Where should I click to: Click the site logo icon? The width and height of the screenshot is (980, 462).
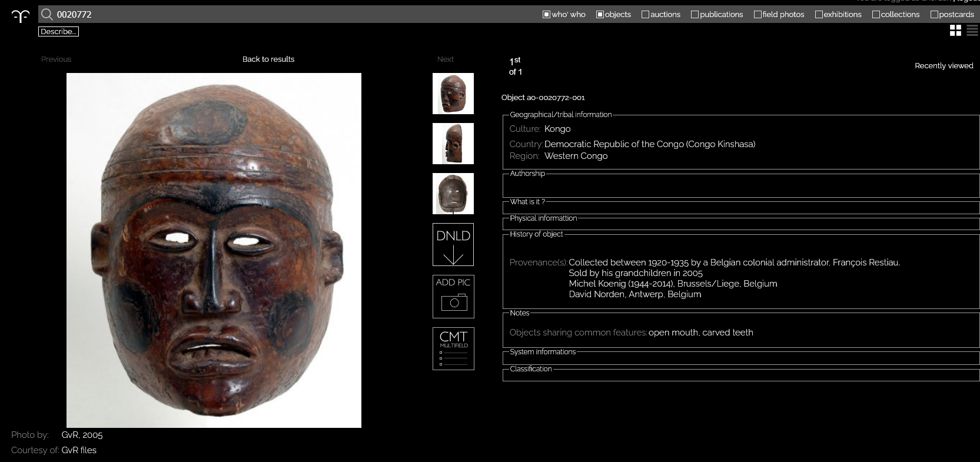[x=20, y=16]
